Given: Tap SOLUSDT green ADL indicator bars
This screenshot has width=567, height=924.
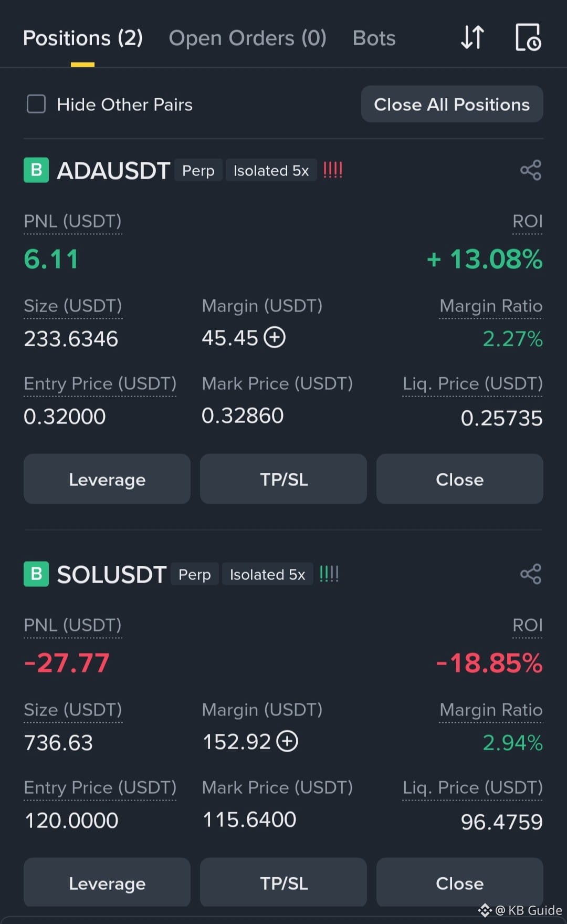Looking at the screenshot, I should click(x=329, y=574).
